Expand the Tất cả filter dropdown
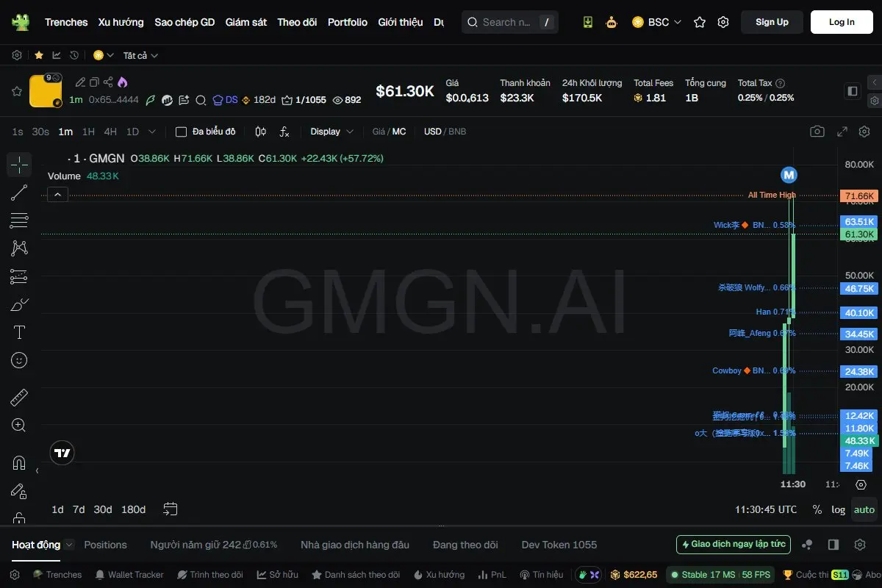Screen dimensions: 882x588 (140, 55)
